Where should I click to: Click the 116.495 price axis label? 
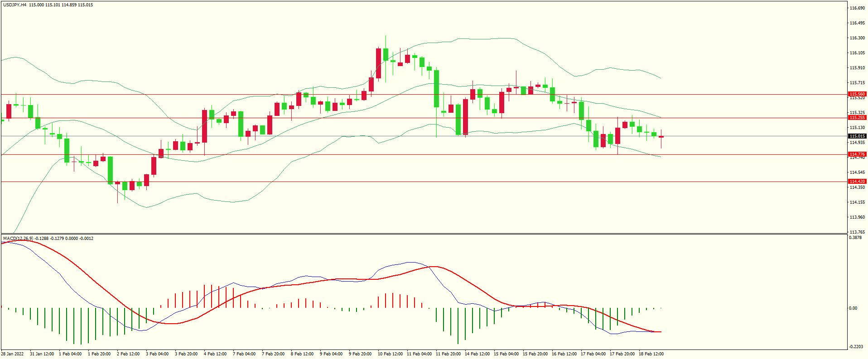click(x=857, y=23)
